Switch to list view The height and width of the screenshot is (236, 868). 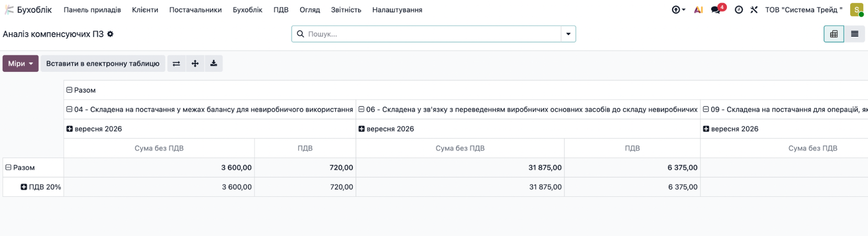pos(854,34)
